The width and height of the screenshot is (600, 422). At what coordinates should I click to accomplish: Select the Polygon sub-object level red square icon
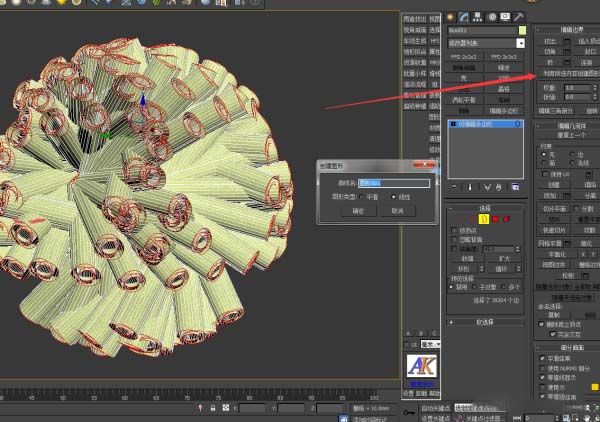(x=495, y=219)
